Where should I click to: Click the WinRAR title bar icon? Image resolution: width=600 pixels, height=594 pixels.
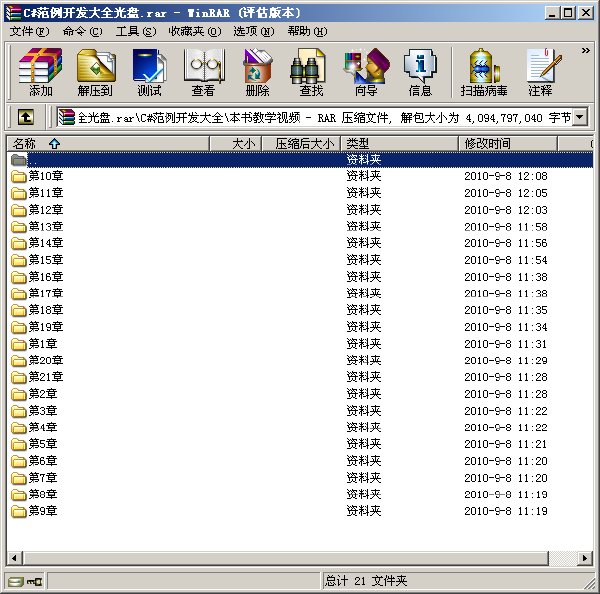click(x=13, y=13)
